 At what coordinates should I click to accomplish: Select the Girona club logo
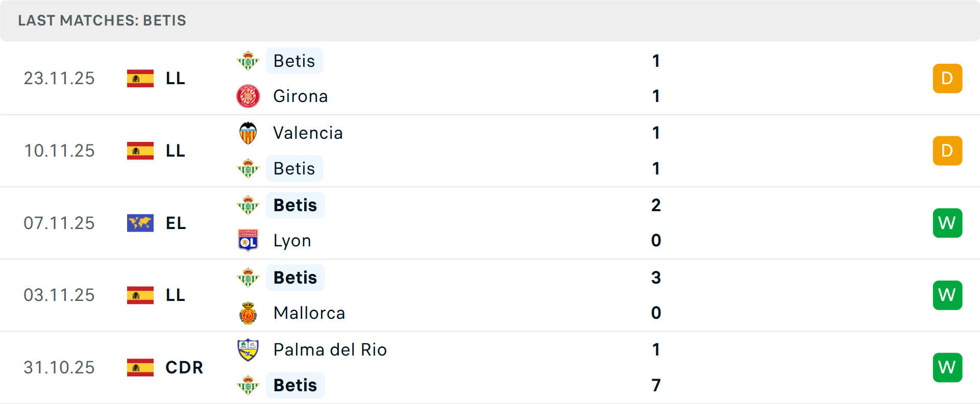[248, 96]
